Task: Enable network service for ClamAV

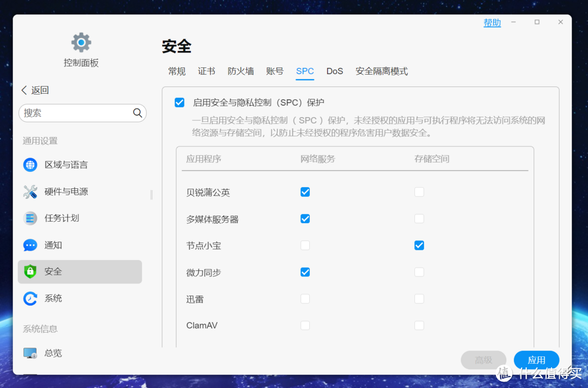Action: coord(305,325)
